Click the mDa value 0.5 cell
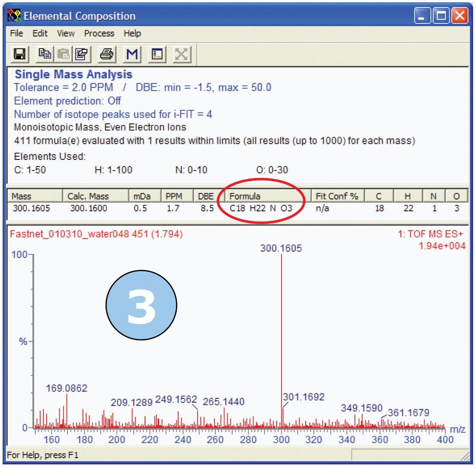The image size is (476, 468). [140, 208]
